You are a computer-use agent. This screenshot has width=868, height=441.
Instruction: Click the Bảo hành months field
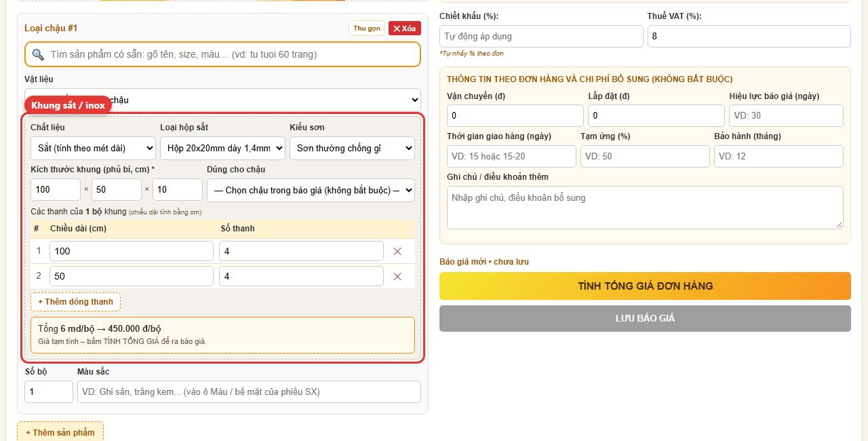click(778, 156)
